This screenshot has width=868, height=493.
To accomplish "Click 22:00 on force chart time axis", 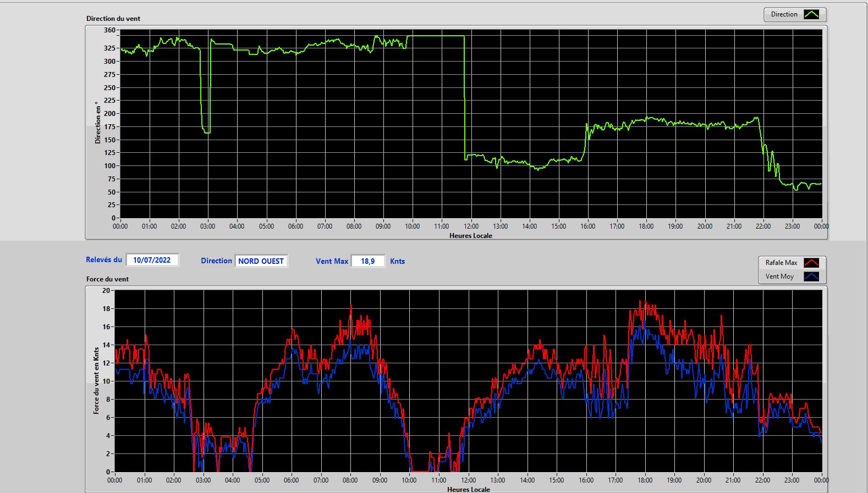I will pyautogui.click(x=762, y=480).
